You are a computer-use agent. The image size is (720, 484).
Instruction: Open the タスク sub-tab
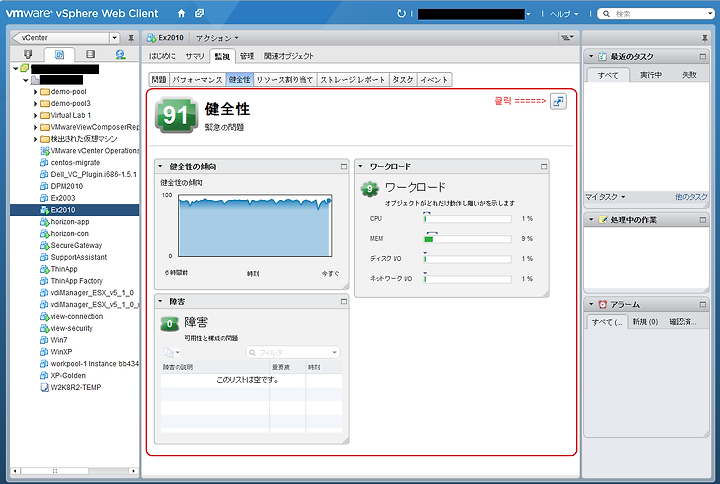click(x=403, y=79)
